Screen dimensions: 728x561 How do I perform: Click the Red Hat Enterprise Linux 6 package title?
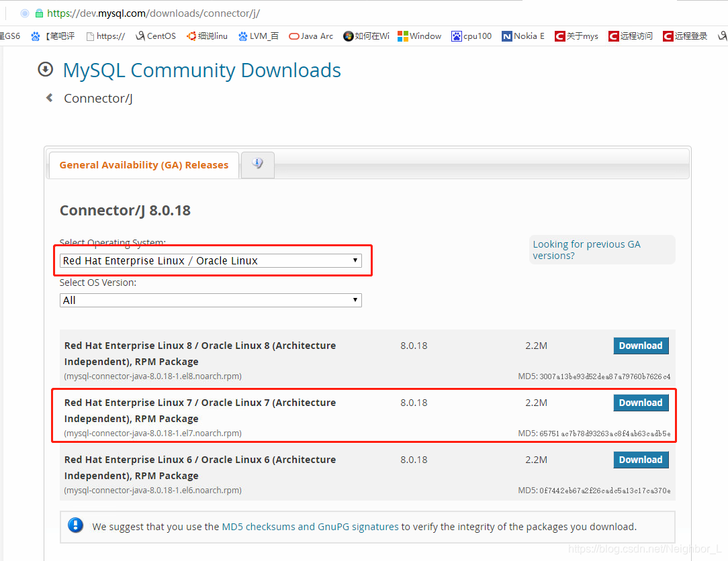(x=200, y=468)
